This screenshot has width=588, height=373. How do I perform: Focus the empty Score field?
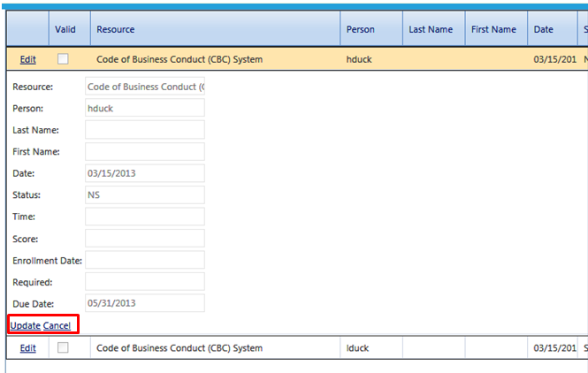[x=145, y=238]
